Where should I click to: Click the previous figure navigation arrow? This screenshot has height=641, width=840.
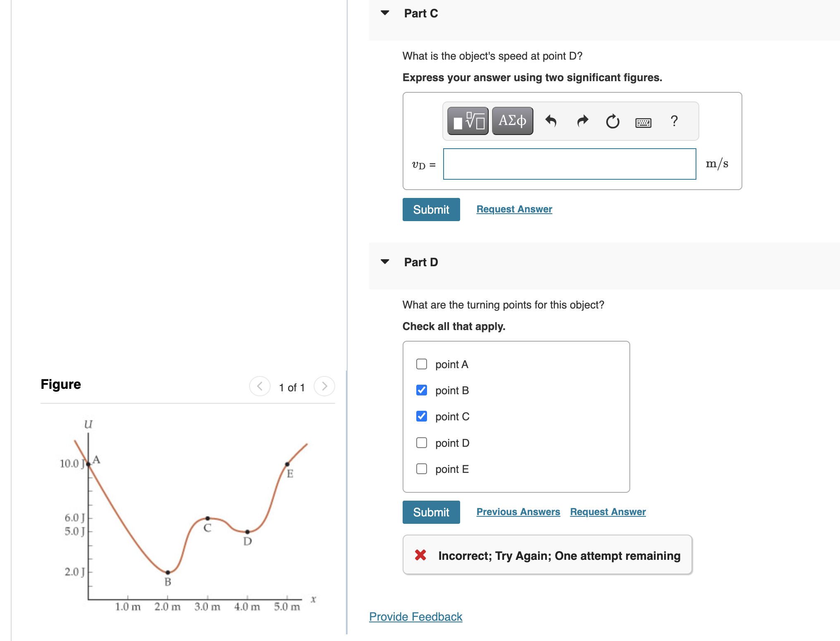pyautogui.click(x=259, y=386)
